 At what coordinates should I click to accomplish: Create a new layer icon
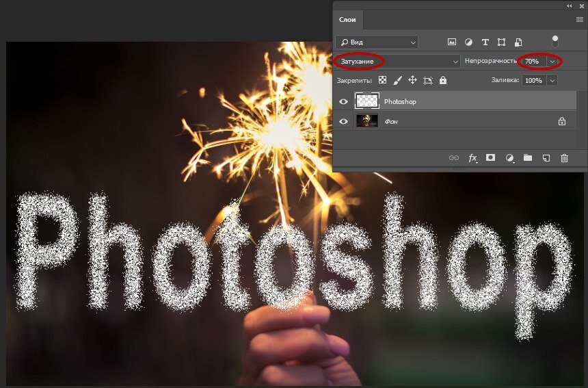pyautogui.click(x=546, y=158)
